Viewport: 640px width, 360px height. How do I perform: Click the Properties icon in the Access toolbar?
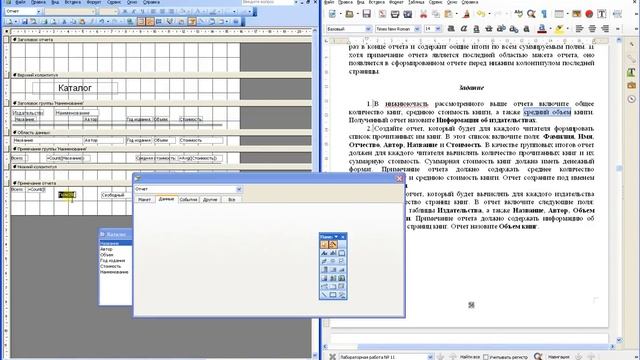tap(191, 22)
